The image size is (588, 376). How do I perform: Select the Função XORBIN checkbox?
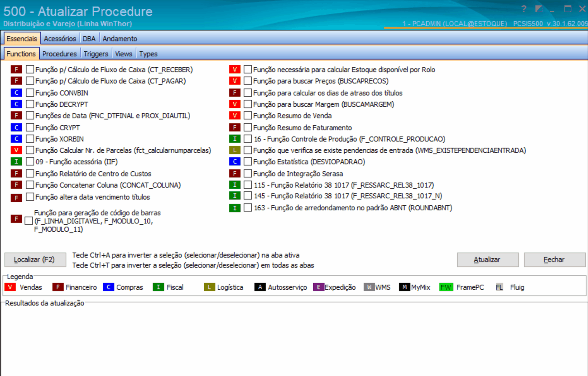coord(30,138)
